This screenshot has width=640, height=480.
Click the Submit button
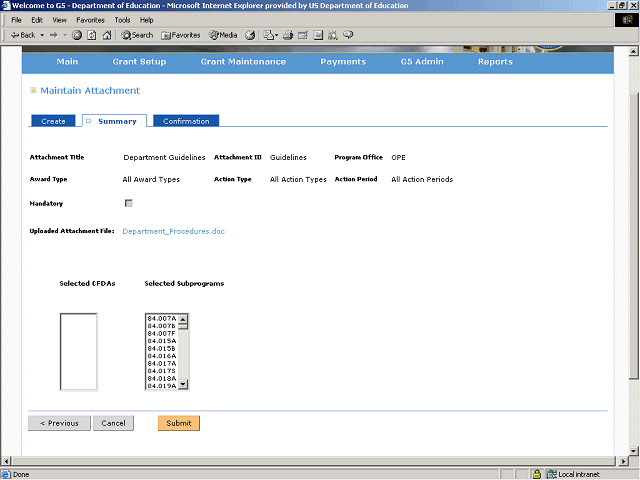(x=179, y=423)
